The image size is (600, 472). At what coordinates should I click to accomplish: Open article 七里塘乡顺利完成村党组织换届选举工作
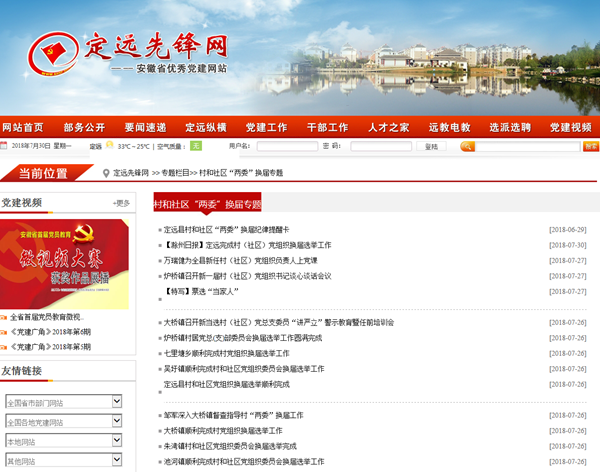click(x=227, y=353)
